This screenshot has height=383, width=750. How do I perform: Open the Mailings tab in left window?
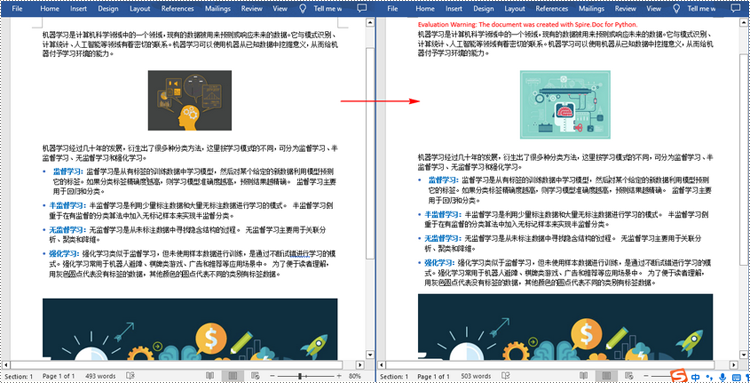tap(218, 9)
